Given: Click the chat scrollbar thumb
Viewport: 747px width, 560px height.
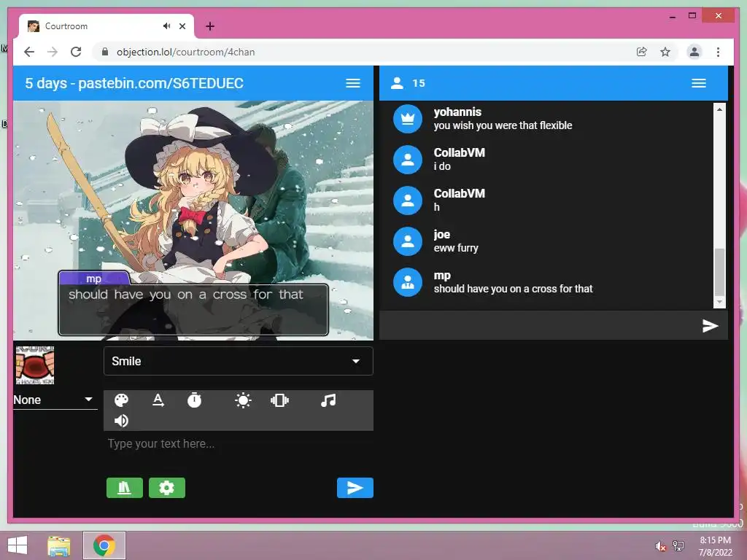Looking at the screenshot, I should pos(719,272).
